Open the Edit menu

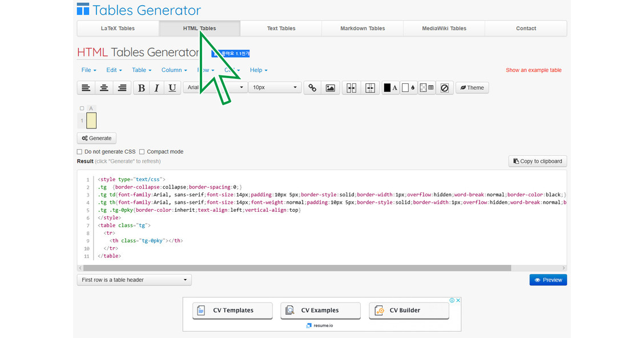(x=114, y=70)
